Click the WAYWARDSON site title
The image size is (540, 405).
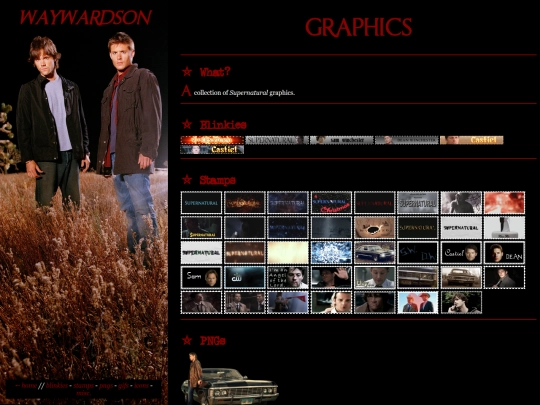(x=85, y=17)
